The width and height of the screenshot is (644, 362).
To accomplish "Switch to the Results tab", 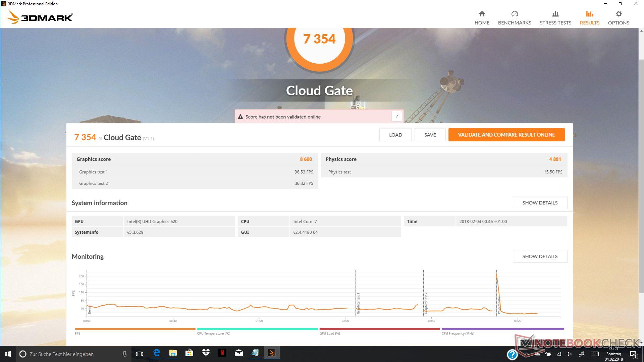I will pyautogui.click(x=589, y=17).
